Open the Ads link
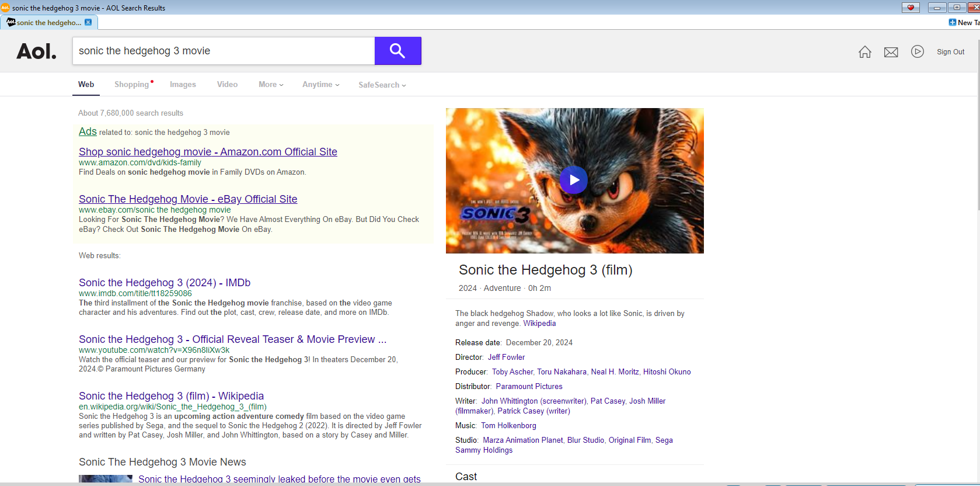980x486 pixels. click(x=88, y=131)
